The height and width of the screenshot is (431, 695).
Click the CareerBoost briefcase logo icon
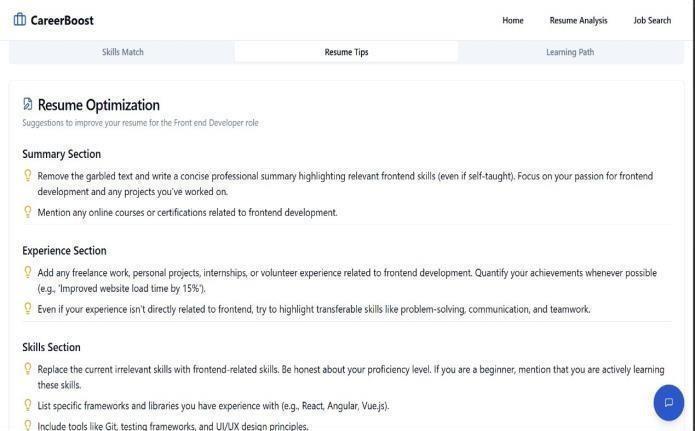[x=20, y=20]
